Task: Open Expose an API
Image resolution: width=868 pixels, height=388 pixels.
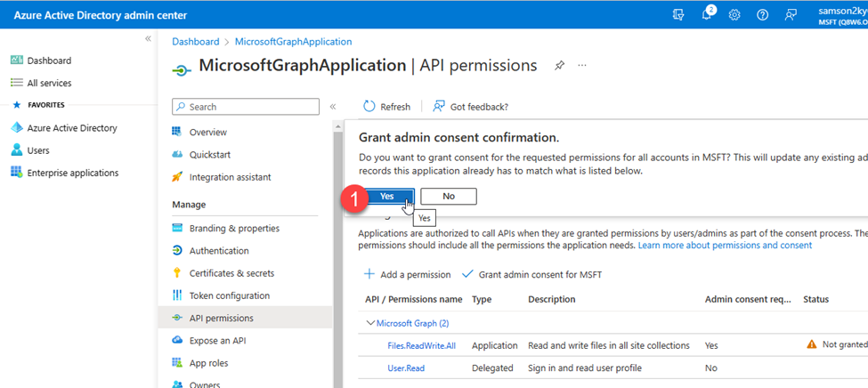Action: (x=217, y=341)
